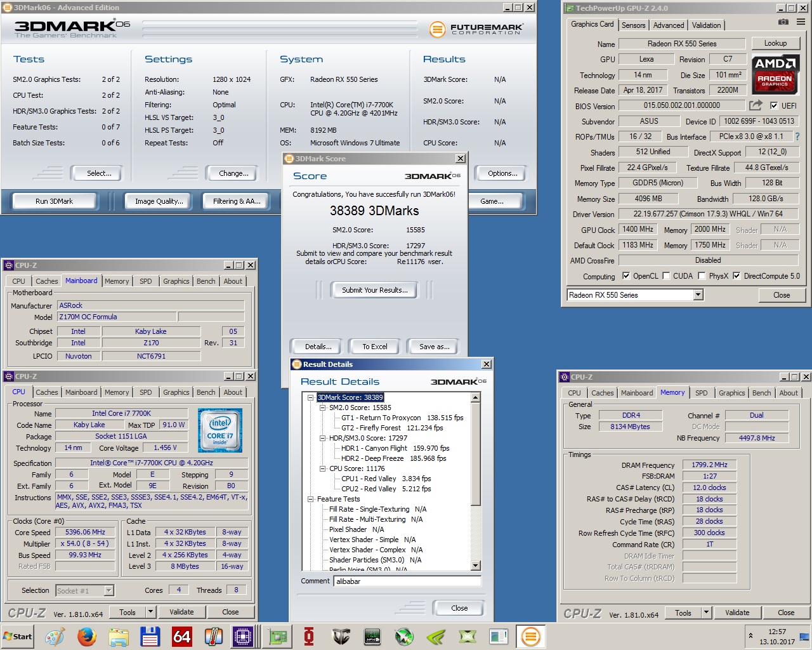Click the thermometer taskbar icon
This screenshot has width=812, height=650.
[x=213, y=636]
